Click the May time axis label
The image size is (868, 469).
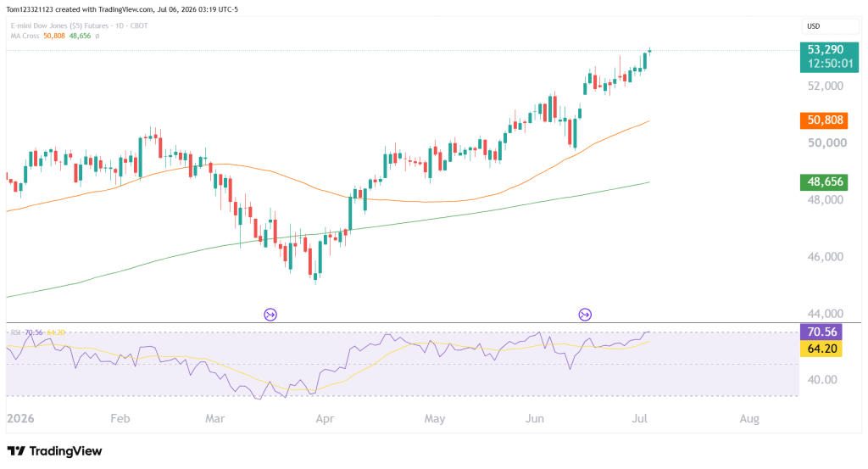[x=435, y=418]
